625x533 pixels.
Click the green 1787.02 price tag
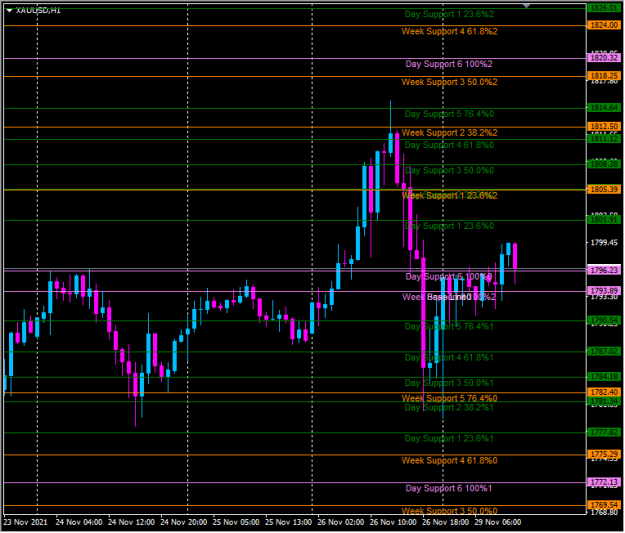(x=604, y=351)
